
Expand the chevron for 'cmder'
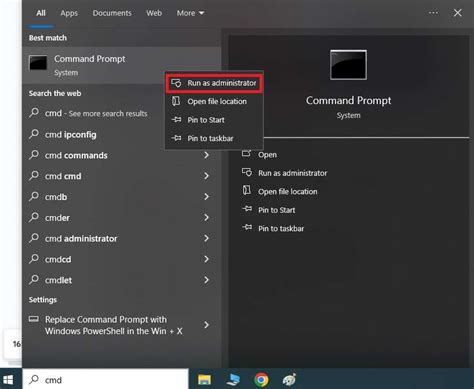pyautogui.click(x=206, y=217)
